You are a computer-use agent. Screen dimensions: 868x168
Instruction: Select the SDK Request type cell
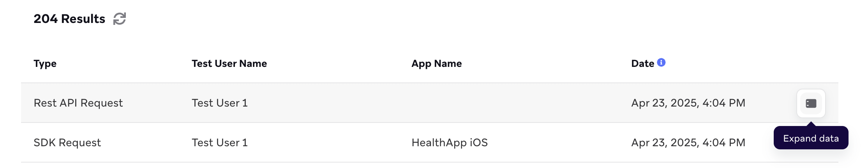(67, 143)
